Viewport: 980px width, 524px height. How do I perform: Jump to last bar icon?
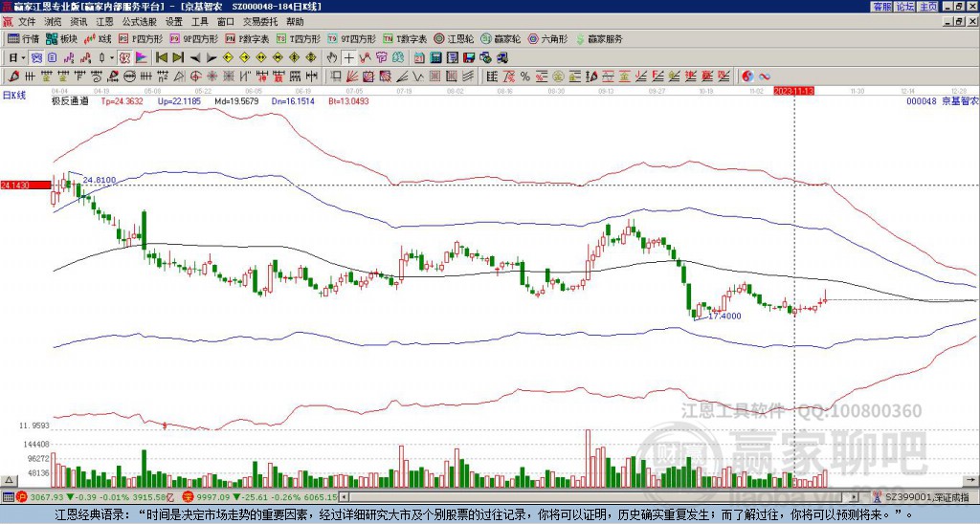pos(178,58)
